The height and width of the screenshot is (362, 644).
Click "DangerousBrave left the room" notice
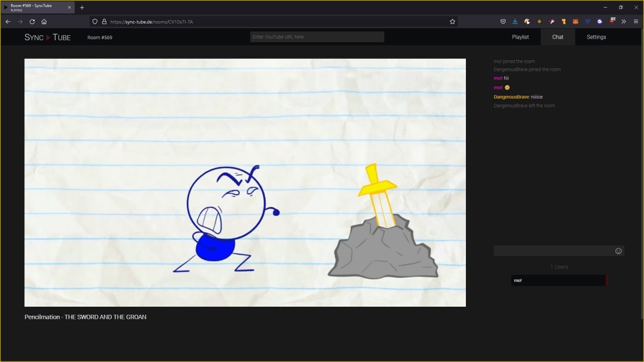pyautogui.click(x=524, y=106)
